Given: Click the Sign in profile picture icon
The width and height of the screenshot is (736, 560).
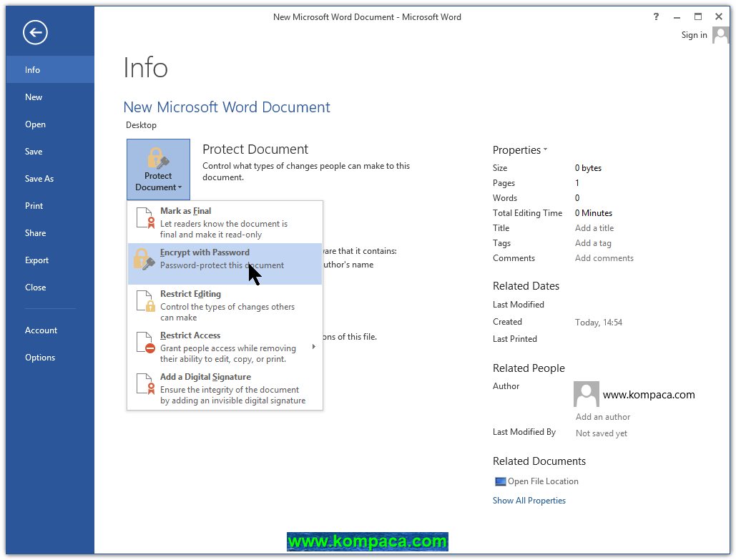Looking at the screenshot, I should (720, 35).
